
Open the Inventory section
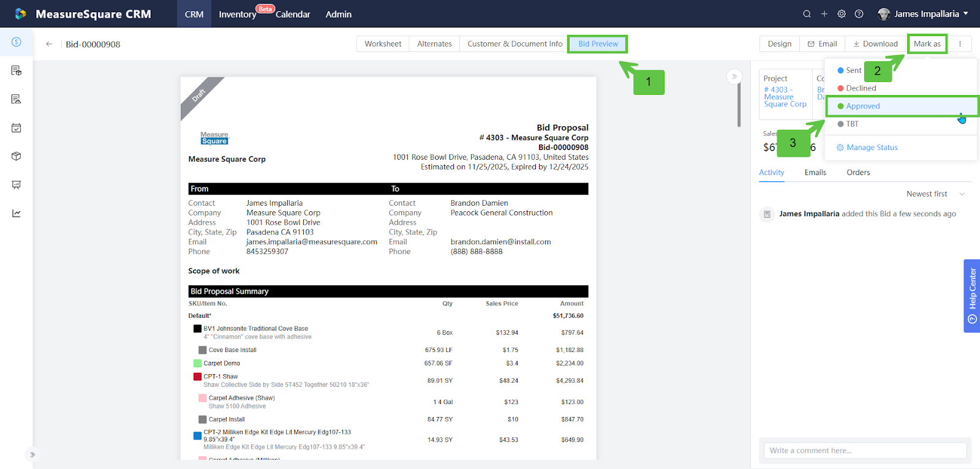tap(238, 15)
